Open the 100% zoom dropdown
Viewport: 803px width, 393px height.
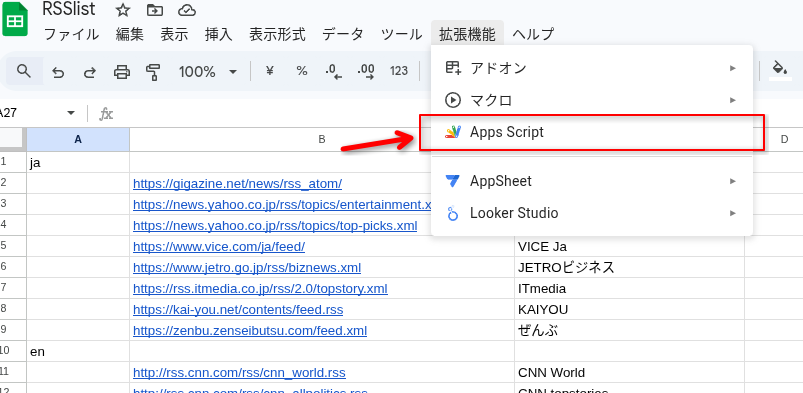pyautogui.click(x=208, y=72)
